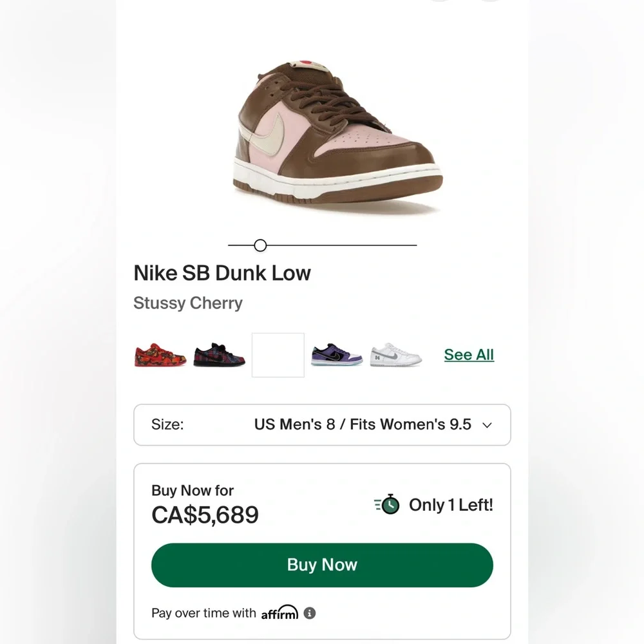Click the Pay over time with text
Screen dimensions: 644x644
click(x=204, y=613)
